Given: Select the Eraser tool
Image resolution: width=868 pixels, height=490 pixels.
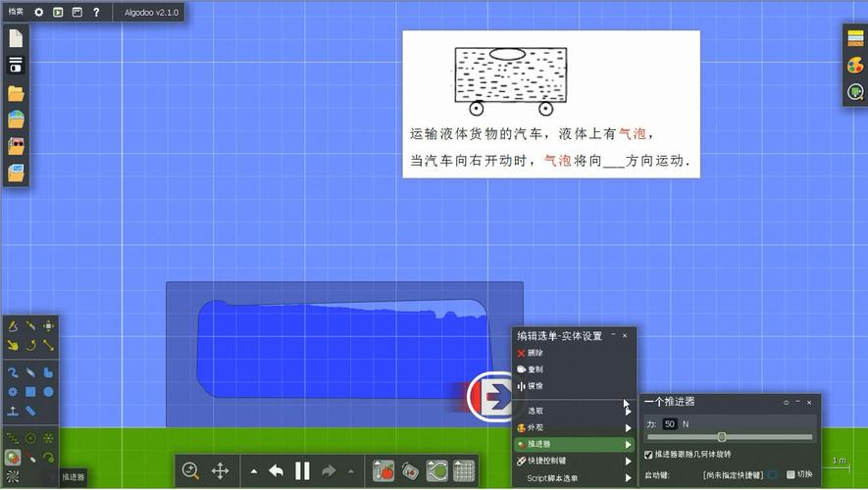Looking at the screenshot, I should click(x=31, y=373).
